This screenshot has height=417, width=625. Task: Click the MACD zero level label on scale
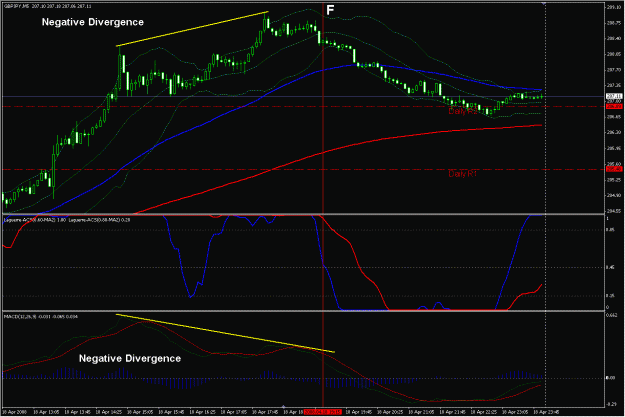click(x=610, y=378)
